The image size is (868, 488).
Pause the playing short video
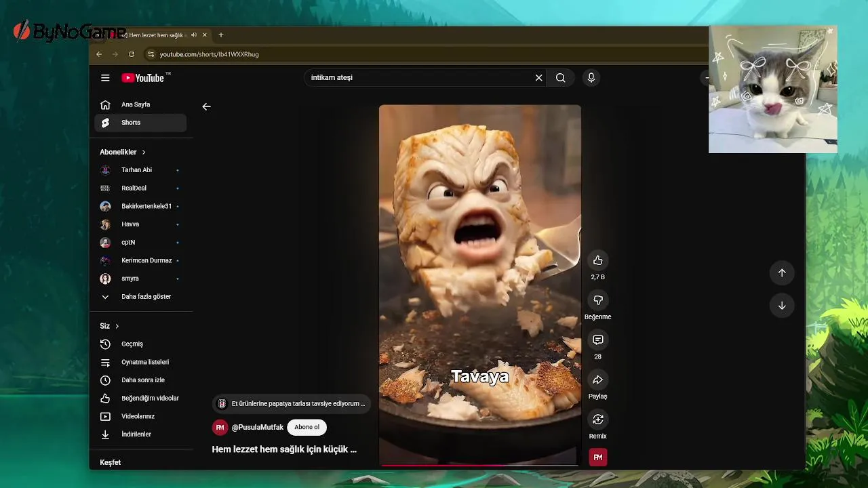479,285
